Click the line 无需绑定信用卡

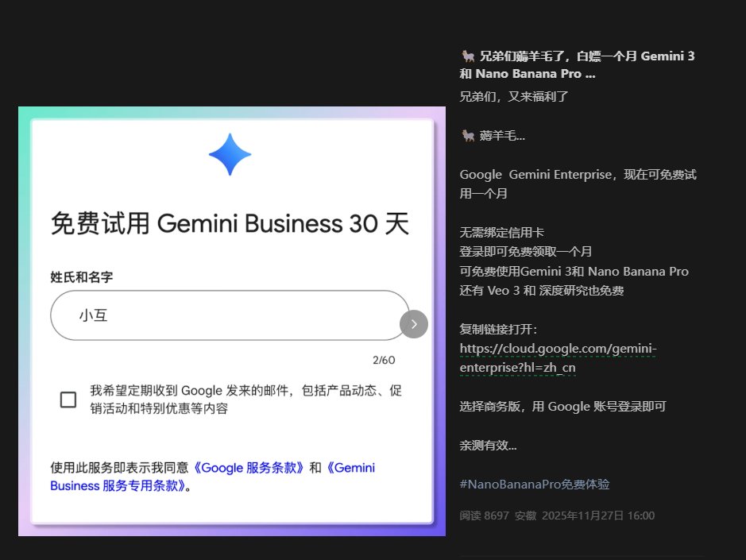(501, 232)
